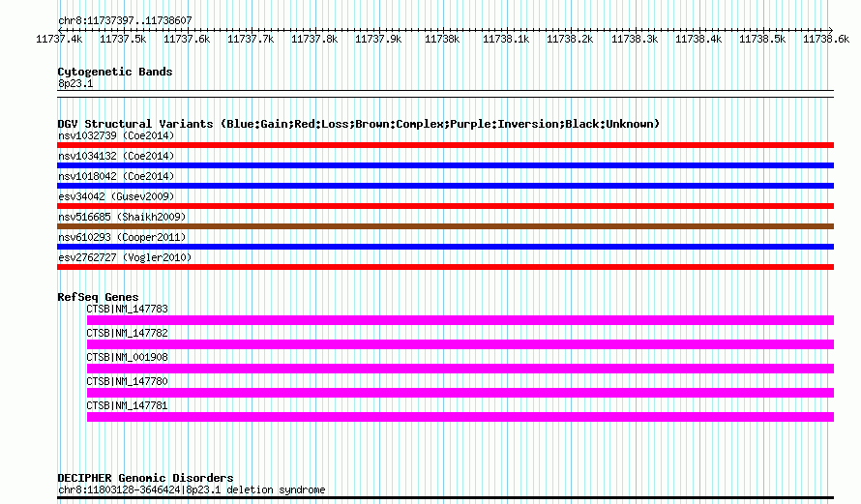
Task: Click the nsv1032739 (Coe2014) label
Action: pyautogui.click(x=116, y=135)
